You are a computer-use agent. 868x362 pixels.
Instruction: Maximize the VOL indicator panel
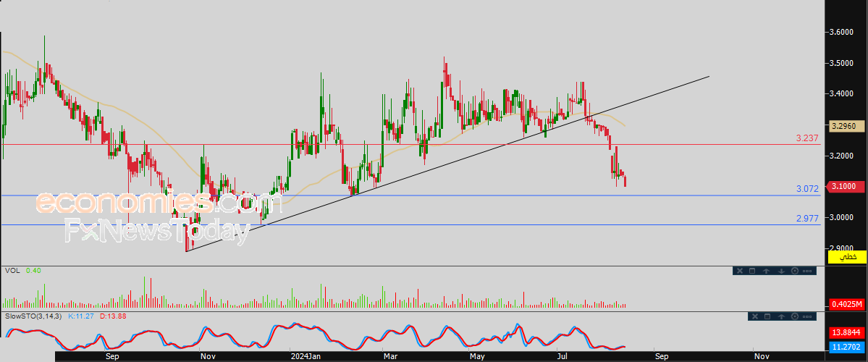(x=752, y=271)
